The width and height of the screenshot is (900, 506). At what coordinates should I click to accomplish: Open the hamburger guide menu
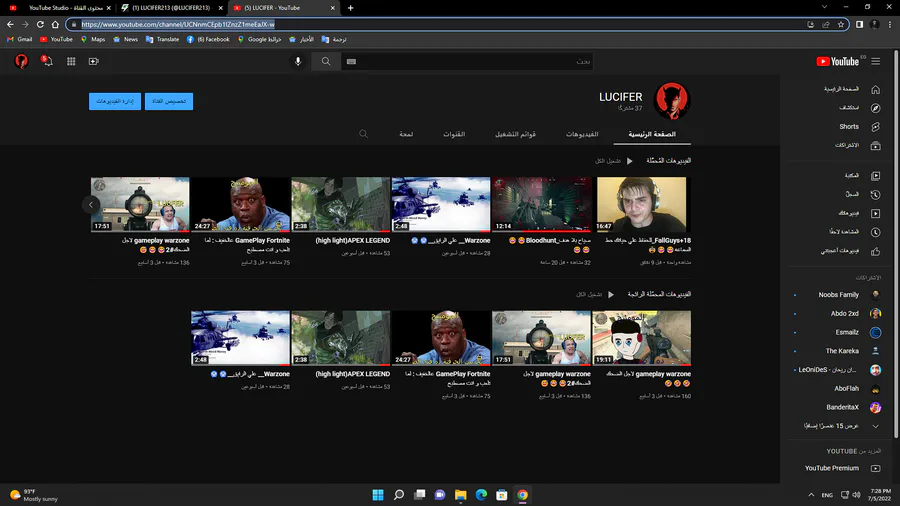coord(875,61)
